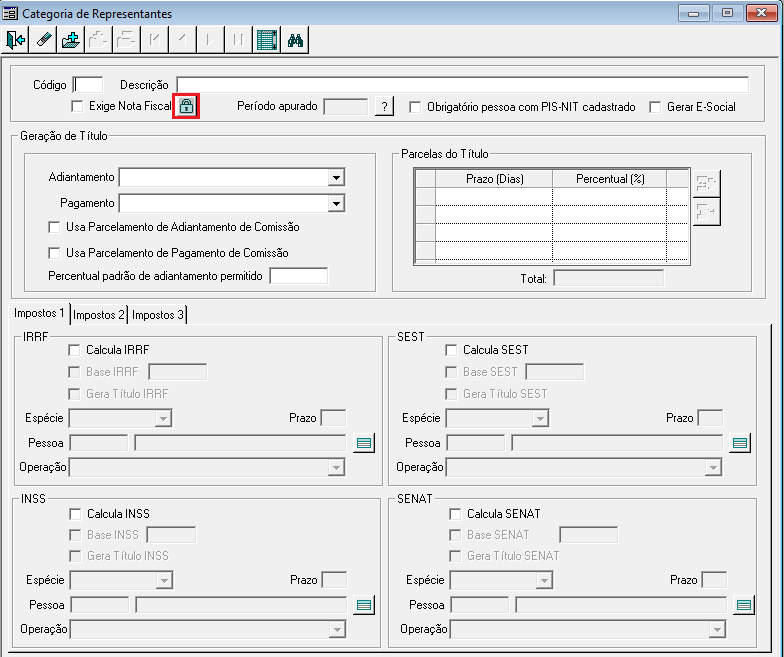Click the Código input field
Image resolution: width=784 pixels, height=657 pixels.
pyautogui.click(x=88, y=84)
